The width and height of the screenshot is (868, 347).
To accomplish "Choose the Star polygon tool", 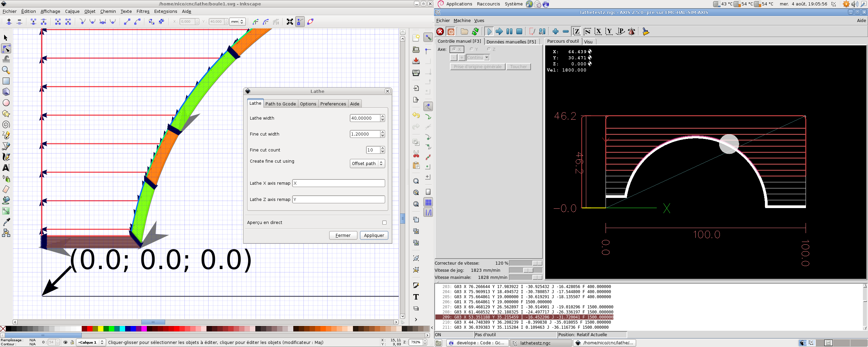I will click(x=6, y=114).
